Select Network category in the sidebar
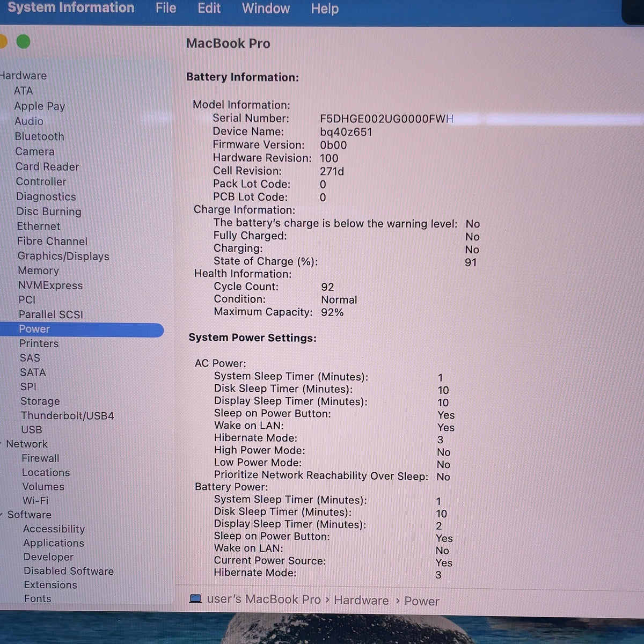 coord(27,444)
